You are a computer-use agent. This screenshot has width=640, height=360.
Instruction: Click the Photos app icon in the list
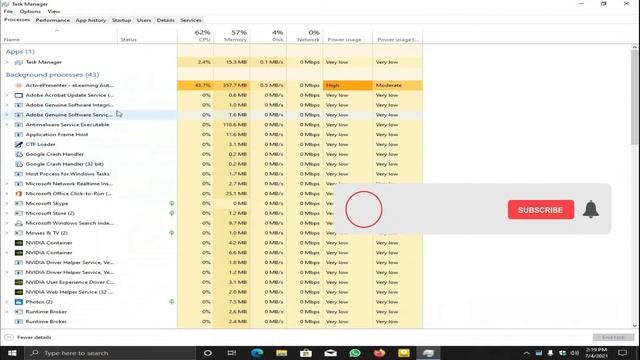(x=18, y=302)
